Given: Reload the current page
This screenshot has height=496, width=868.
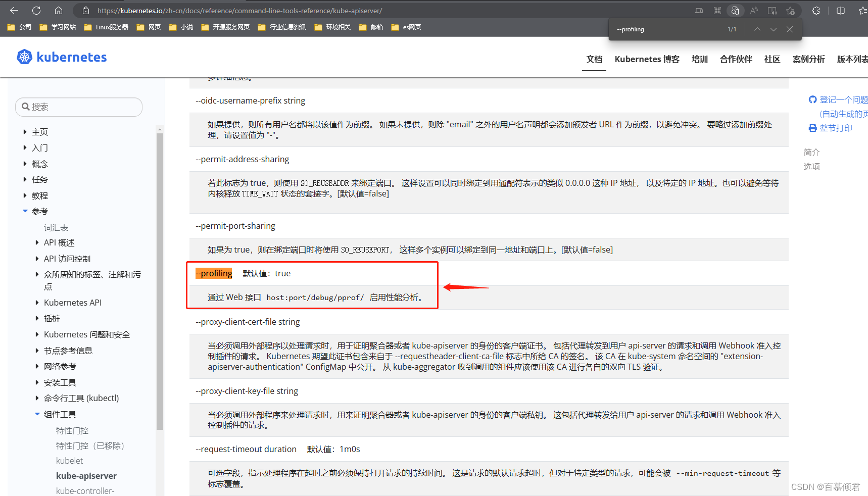Looking at the screenshot, I should pos(36,11).
